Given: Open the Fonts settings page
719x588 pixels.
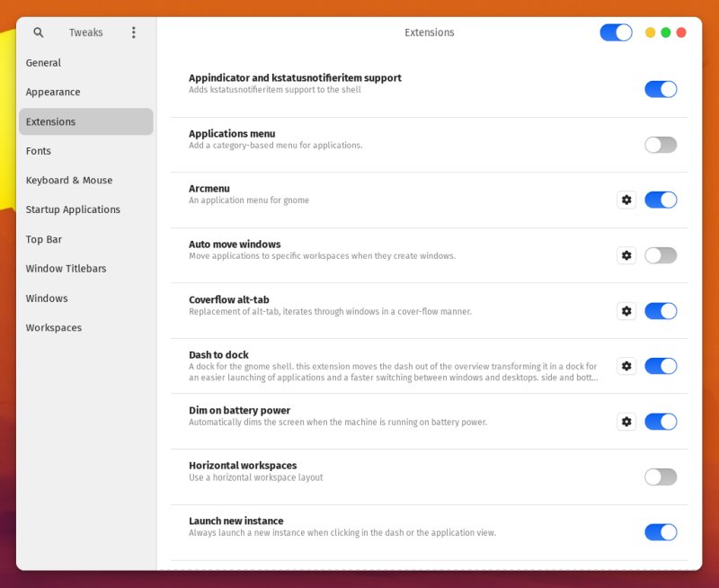Looking at the screenshot, I should click(x=39, y=151).
